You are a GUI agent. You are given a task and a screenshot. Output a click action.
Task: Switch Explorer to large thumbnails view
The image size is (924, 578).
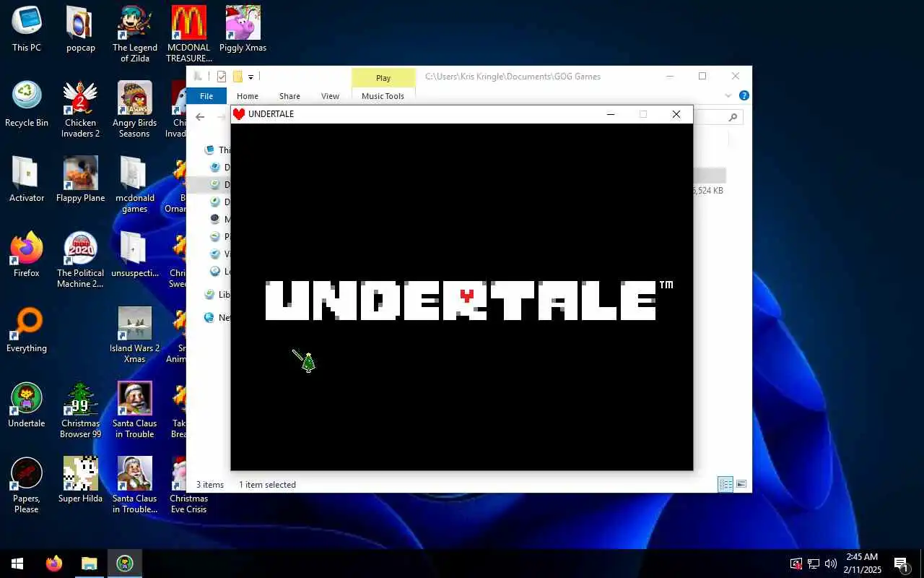[x=741, y=484]
